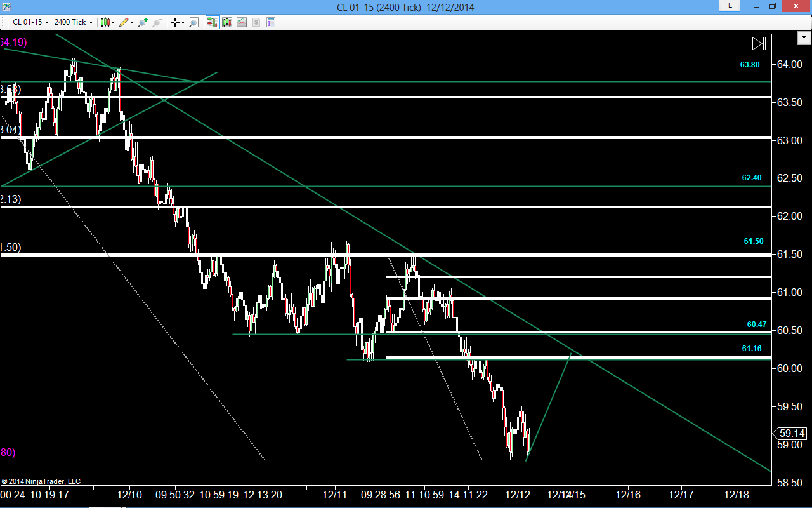This screenshot has width=812, height=508.
Task: Open the zoom frame magnifier tool
Action: click(193, 22)
